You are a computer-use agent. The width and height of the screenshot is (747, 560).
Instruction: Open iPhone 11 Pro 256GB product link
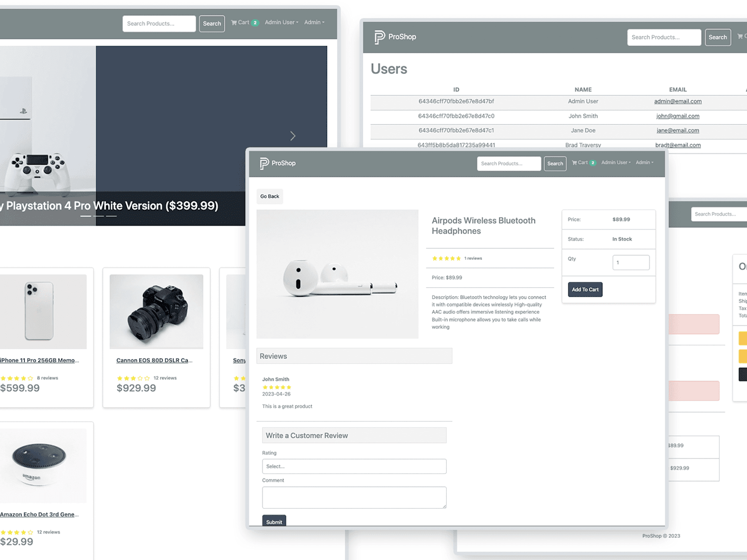[39, 360]
